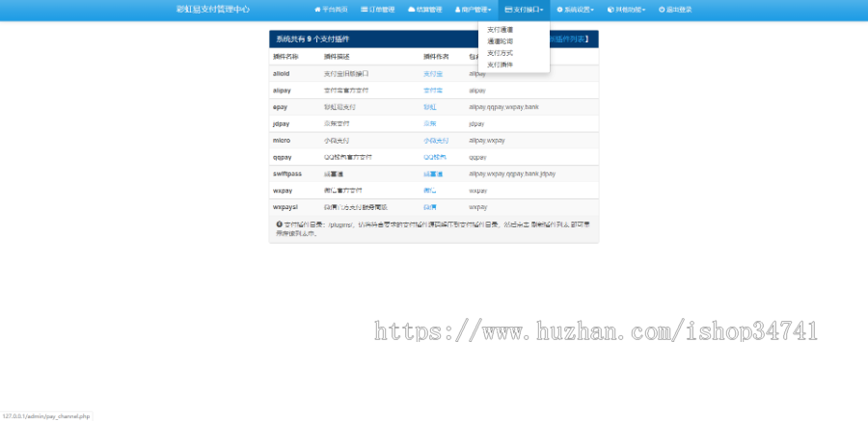Click the jdpay payment type cell in the jdpay row
868x421 pixels.
(x=476, y=123)
